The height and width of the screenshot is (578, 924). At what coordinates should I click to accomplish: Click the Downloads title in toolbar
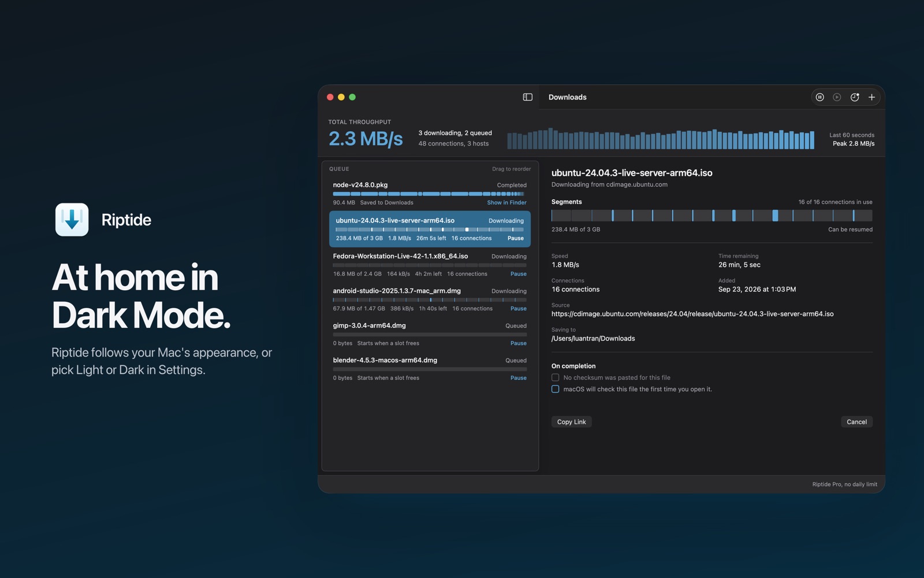(x=567, y=97)
